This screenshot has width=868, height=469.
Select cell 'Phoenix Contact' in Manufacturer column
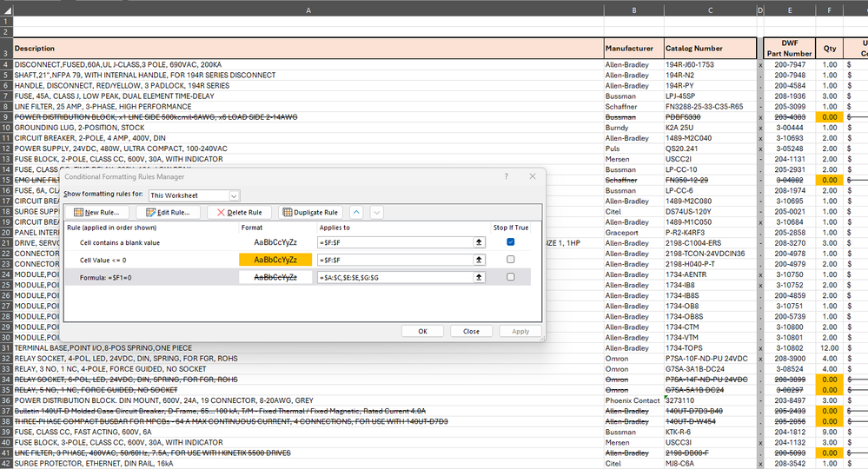(633, 400)
